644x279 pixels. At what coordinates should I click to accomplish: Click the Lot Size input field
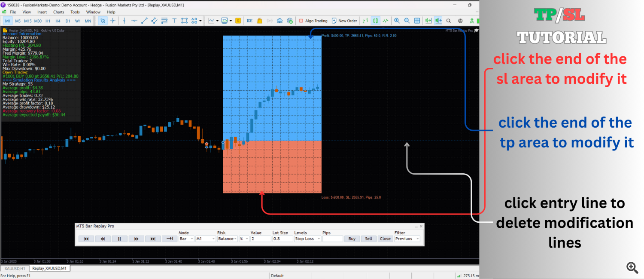[x=282, y=239]
